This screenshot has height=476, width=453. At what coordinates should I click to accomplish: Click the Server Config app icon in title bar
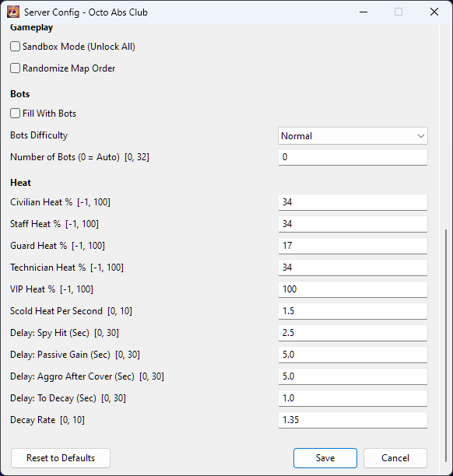coord(13,12)
